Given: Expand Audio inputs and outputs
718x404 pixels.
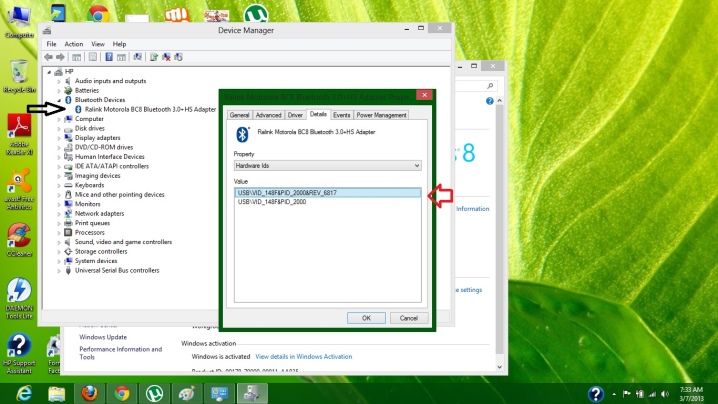Looking at the screenshot, I should point(59,81).
